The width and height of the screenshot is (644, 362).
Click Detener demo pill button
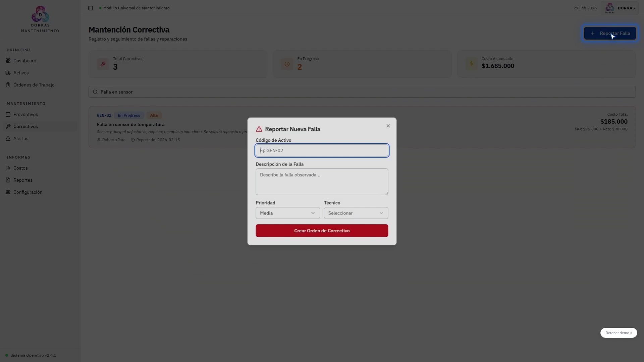click(618, 333)
